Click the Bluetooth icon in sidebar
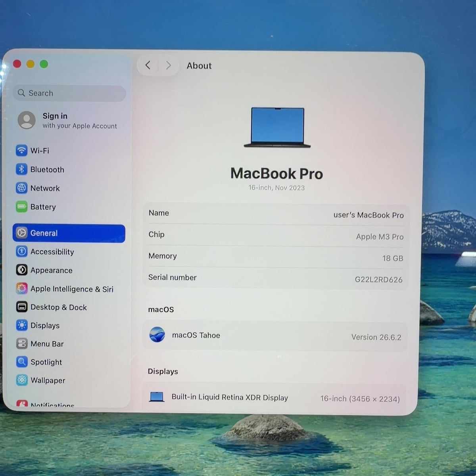The image size is (476, 476). pos(21,169)
